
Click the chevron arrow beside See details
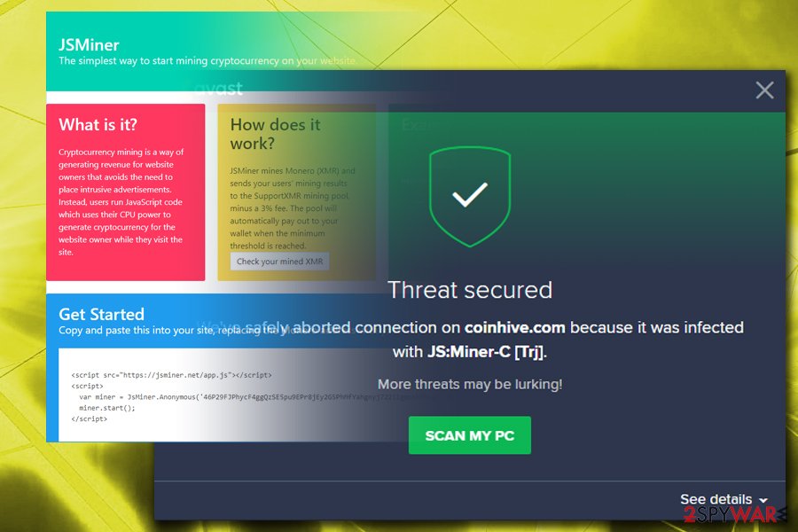[763, 500]
